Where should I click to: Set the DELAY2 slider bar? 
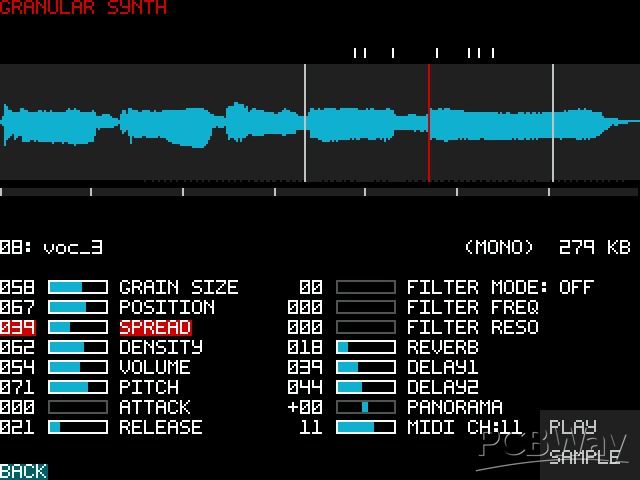coord(365,387)
